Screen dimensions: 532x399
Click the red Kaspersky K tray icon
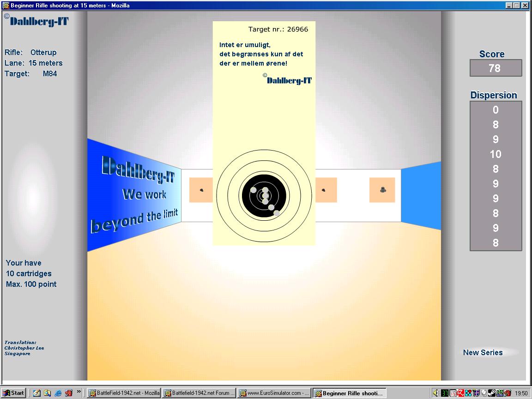click(x=460, y=393)
